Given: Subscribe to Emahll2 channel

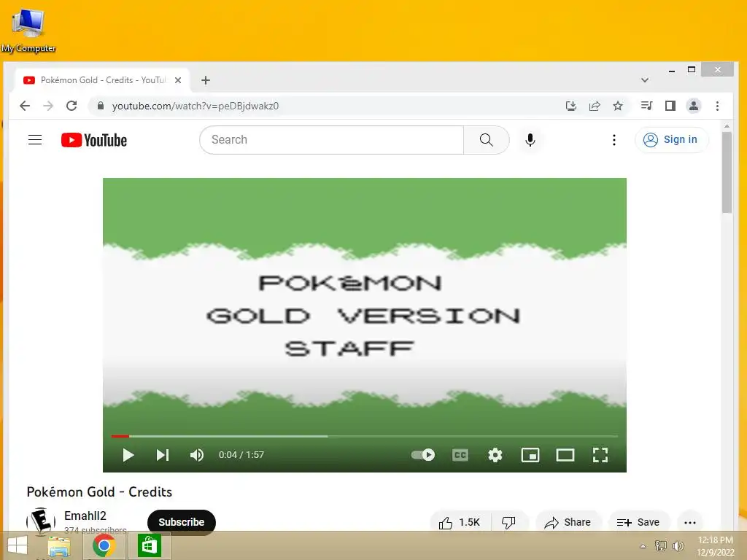Looking at the screenshot, I should tap(182, 522).
